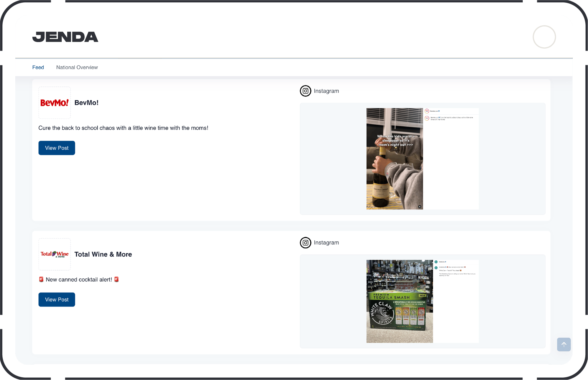Click the BevMo! brand logo icon
This screenshot has height=380, width=588.
coord(54,102)
